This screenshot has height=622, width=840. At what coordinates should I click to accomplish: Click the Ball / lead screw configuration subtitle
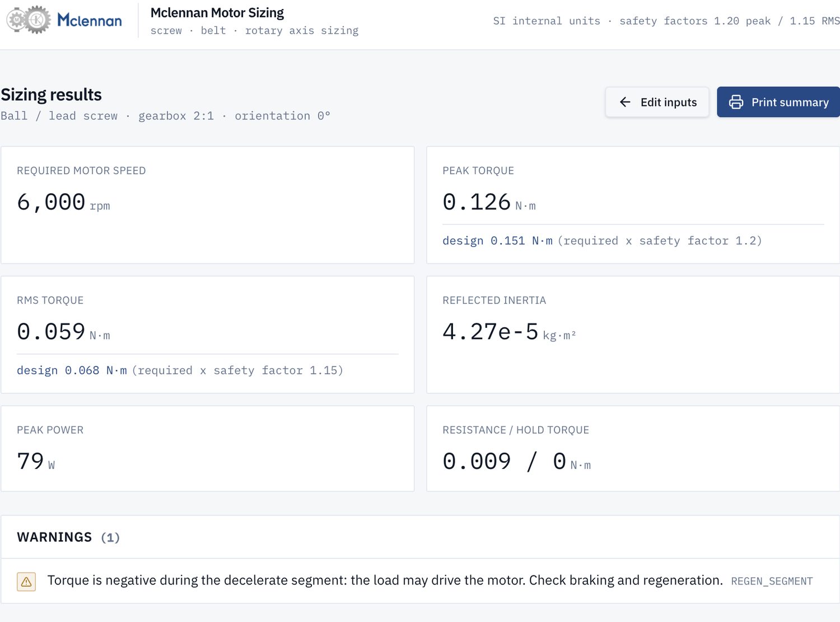(165, 116)
